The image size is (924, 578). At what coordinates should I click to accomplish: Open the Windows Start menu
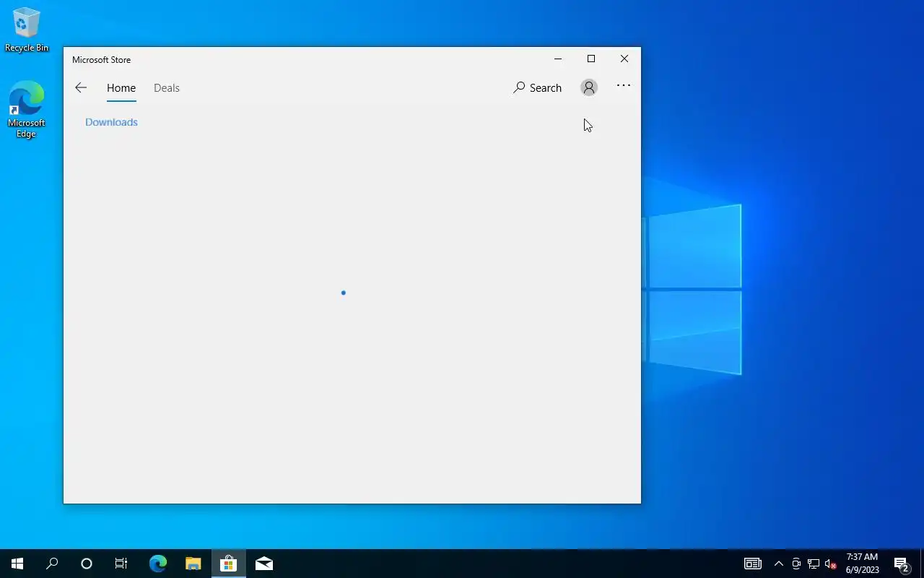tap(17, 564)
